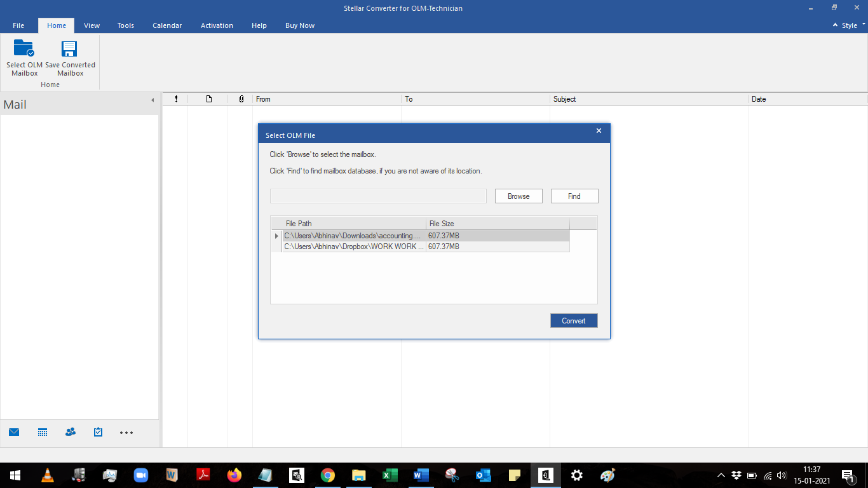The image size is (868, 488).
Task: Open Adobe Acrobat Reader from taskbar
Action: point(203,475)
